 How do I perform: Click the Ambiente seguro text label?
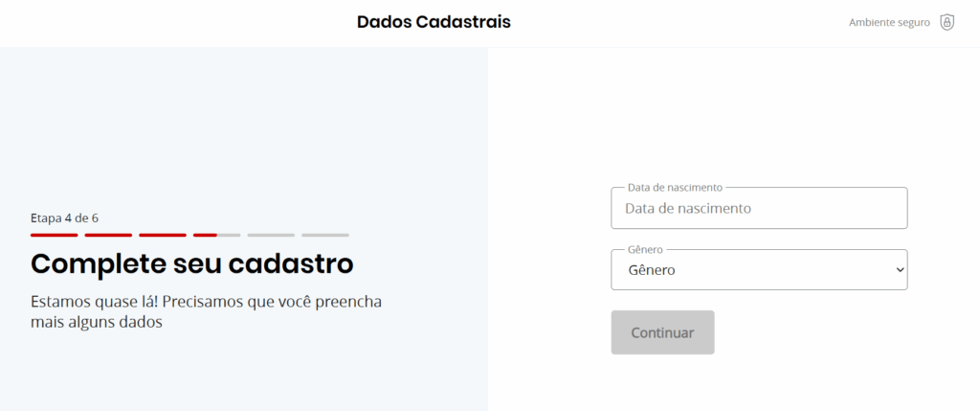[889, 22]
